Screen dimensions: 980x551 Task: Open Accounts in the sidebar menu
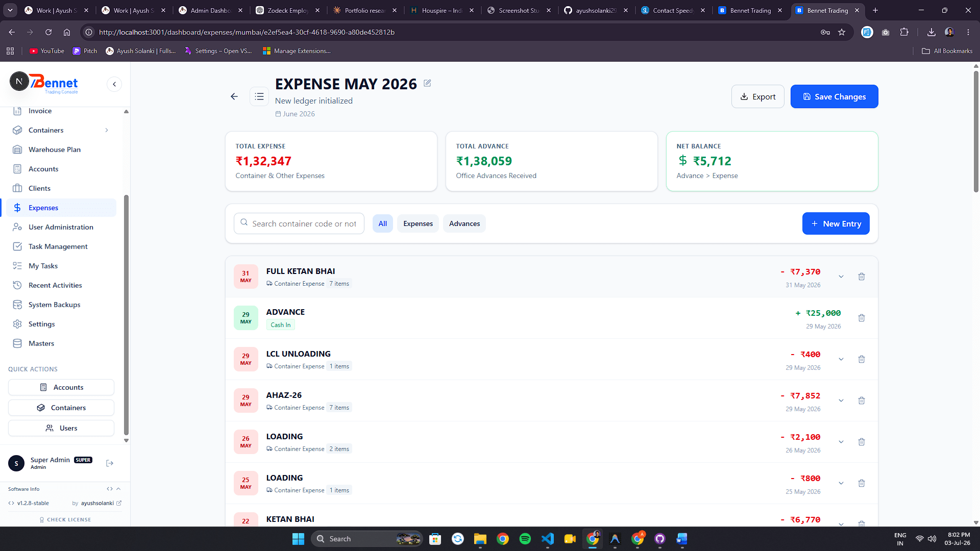(x=61, y=169)
